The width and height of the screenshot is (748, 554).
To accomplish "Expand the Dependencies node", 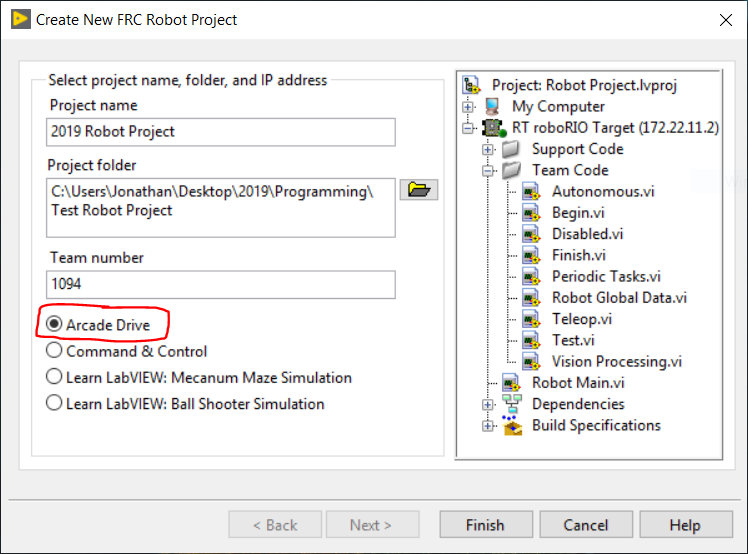I will (x=488, y=405).
